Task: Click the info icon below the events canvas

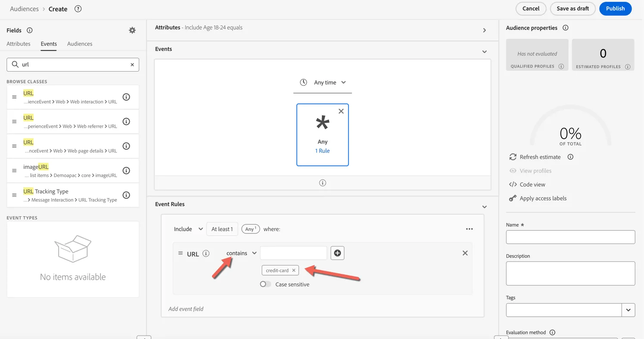Action: [323, 183]
